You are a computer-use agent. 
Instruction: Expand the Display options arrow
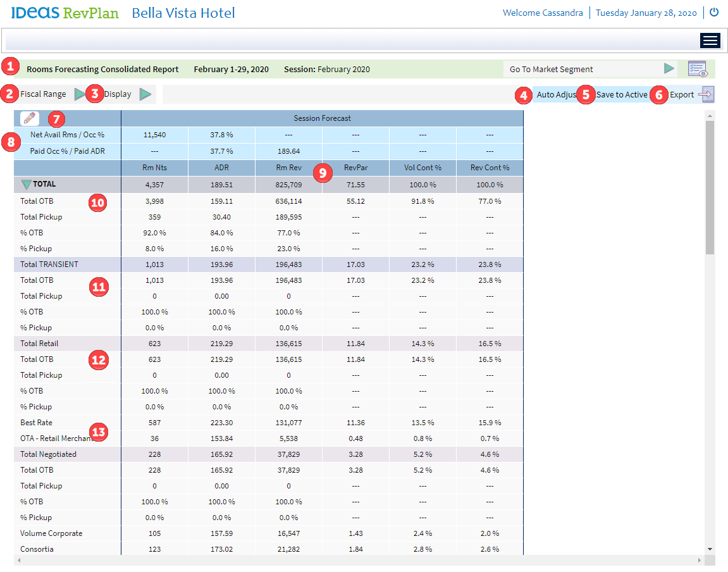click(x=145, y=95)
